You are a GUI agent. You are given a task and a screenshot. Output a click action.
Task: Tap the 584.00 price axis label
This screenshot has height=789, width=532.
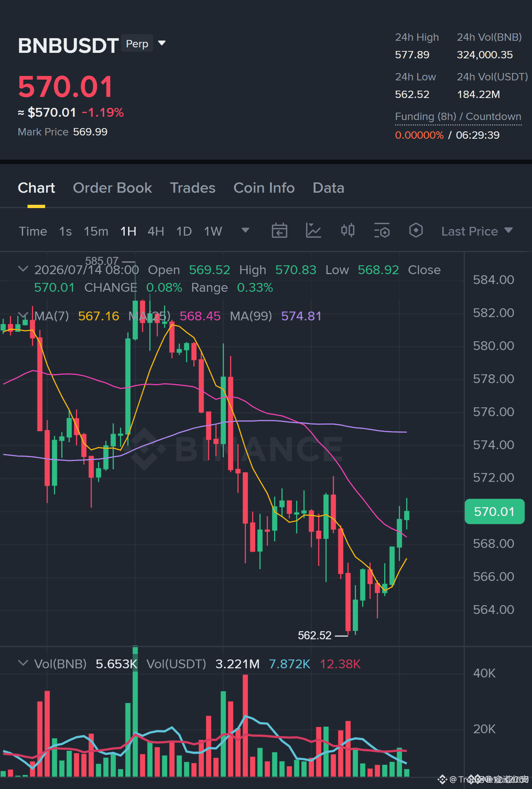click(x=493, y=280)
